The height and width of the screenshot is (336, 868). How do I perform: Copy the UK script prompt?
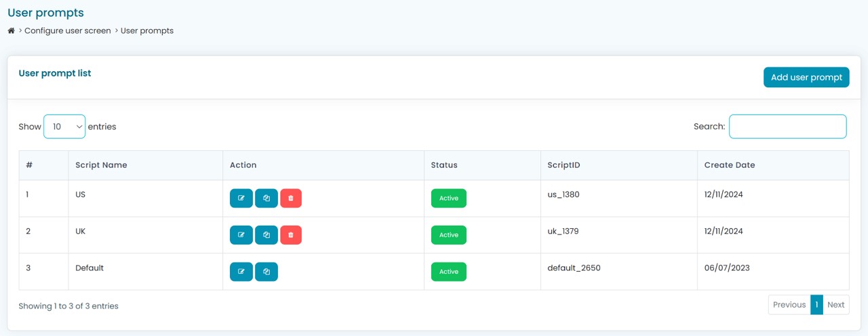(x=267, y=235)
